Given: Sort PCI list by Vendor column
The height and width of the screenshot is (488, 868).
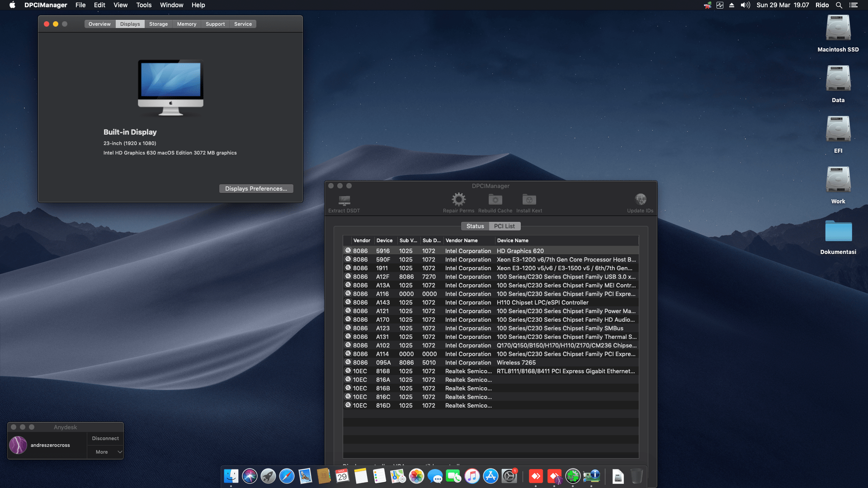Looking at the screenshot, I should pyautogui.click(x=362, y=240).
